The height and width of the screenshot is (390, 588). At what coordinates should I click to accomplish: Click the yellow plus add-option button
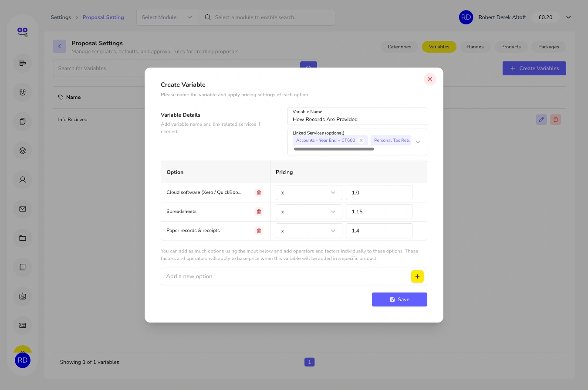tap(417, 276)
